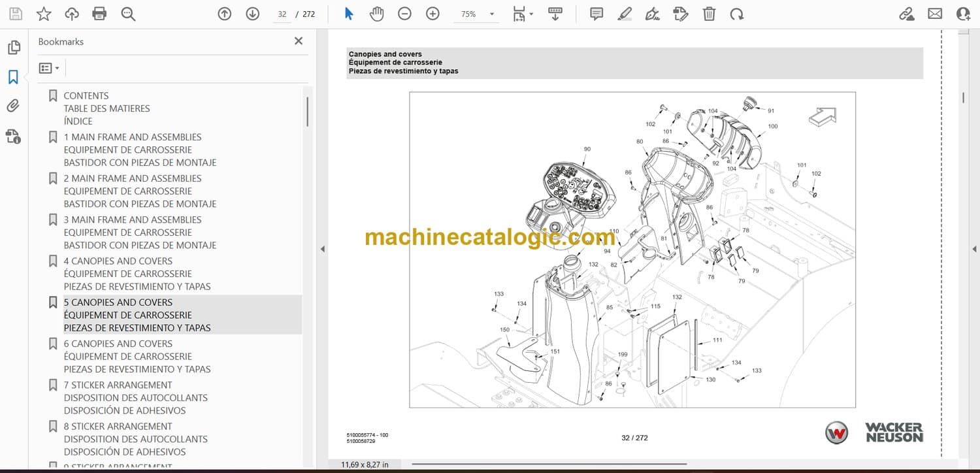Toggle the Bookmarks panel in sidebar
Screen dimensions: 980x473
pos(13,77)
